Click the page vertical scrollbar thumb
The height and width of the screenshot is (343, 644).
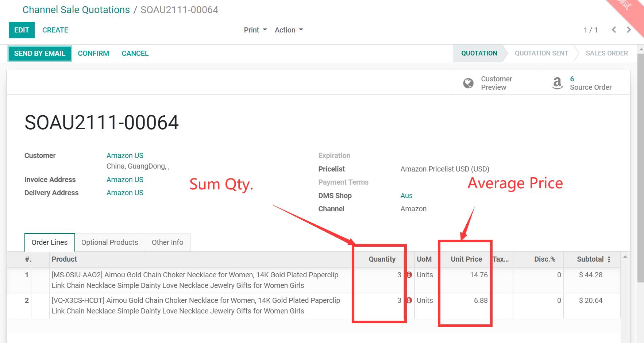(x=640, y=168)
